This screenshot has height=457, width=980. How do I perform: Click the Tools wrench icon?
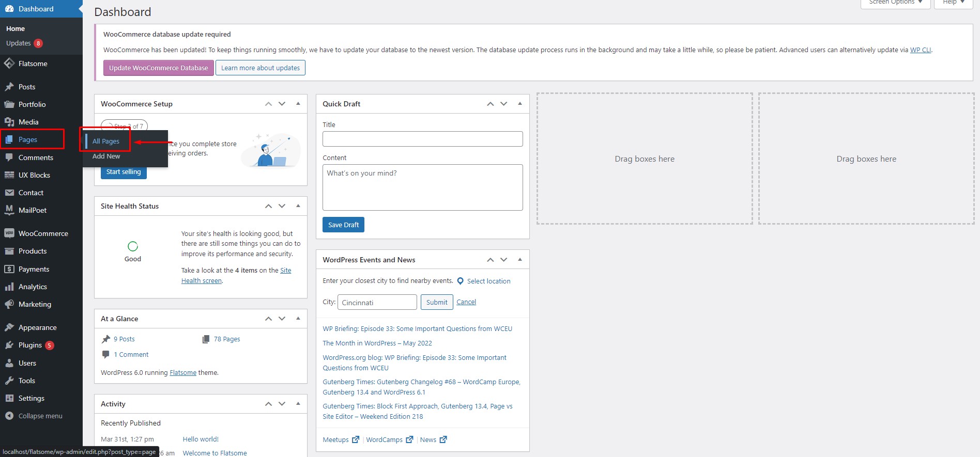click(x=9, y=381)
